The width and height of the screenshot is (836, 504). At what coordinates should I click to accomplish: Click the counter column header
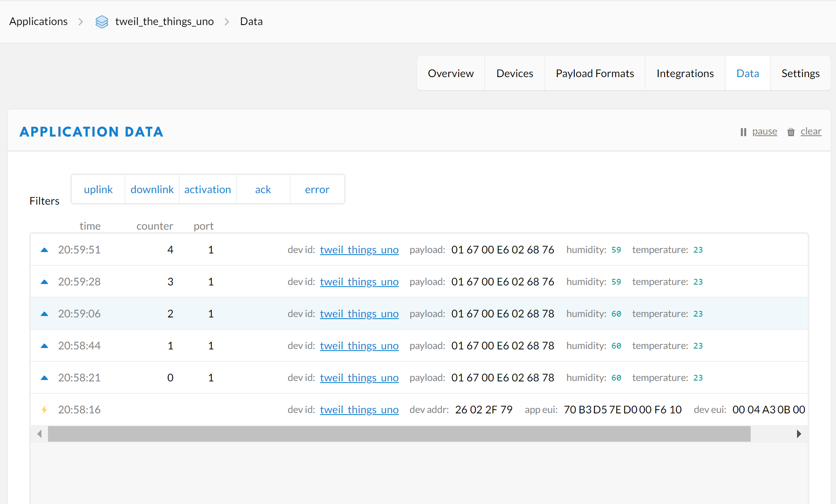click(x=155, y=226)
